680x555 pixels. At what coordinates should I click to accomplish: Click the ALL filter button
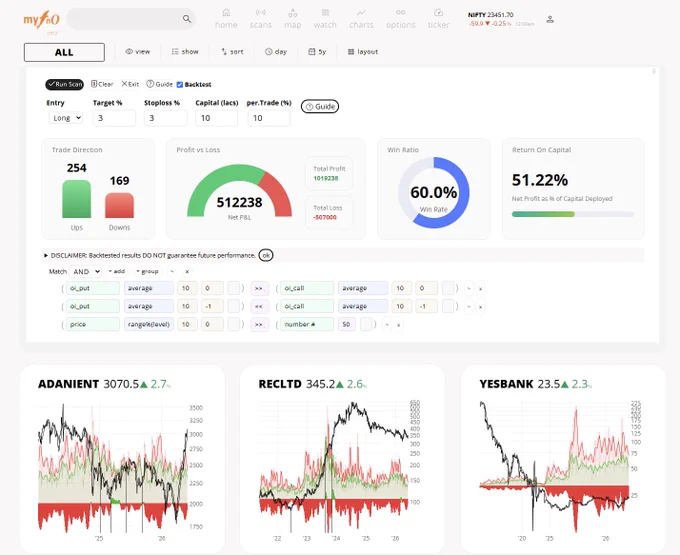64,52
